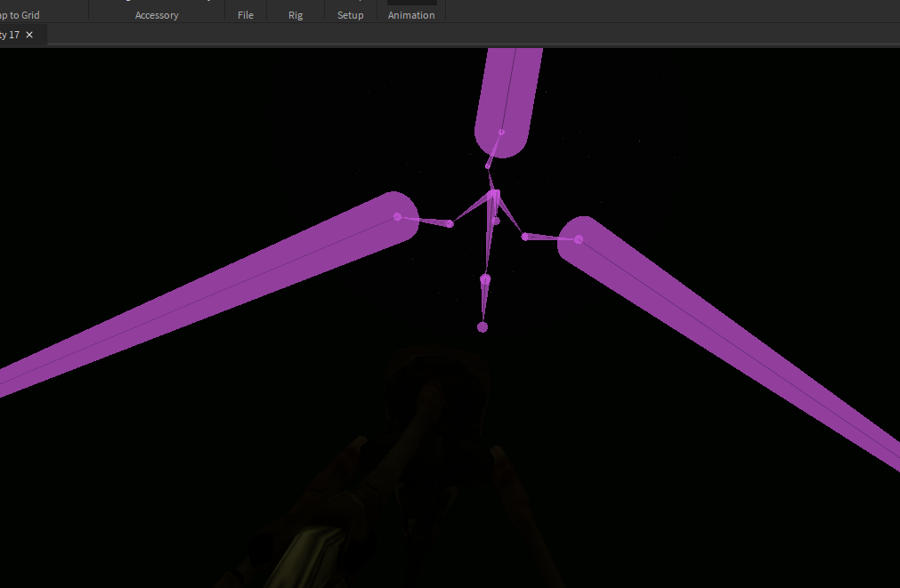Open the Rig ribbon group
Viewport: 900px width, 588px height.
(295, 14)
